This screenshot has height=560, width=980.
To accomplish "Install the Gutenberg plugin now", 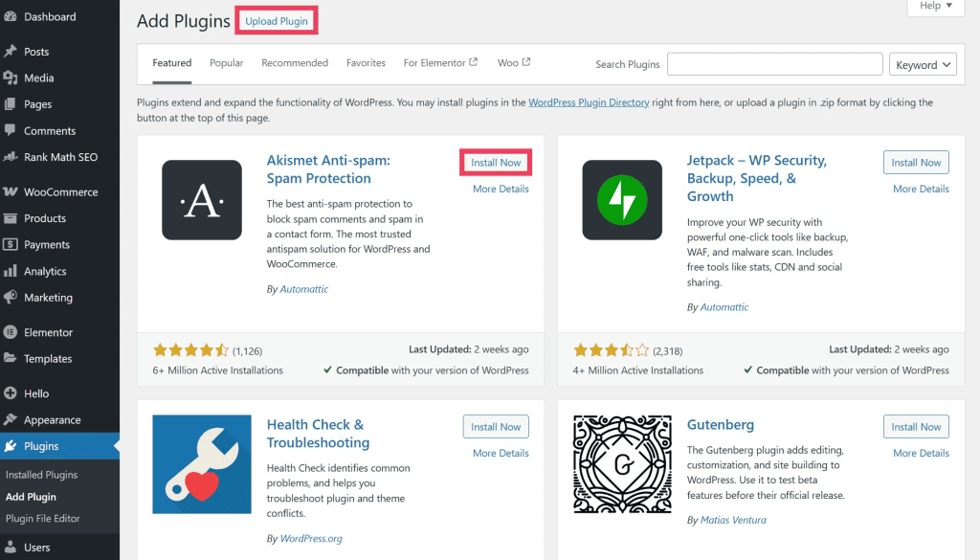I will coord(916,427).
